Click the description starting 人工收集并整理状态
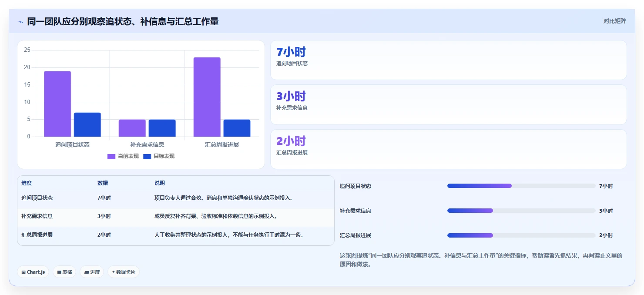The image size is (644, 295). click(229, 235)
